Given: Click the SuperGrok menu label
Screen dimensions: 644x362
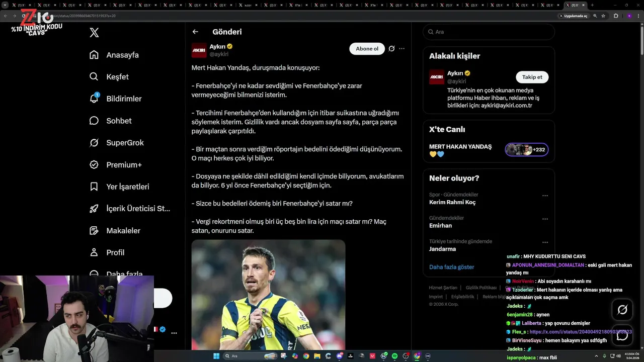Looking at the screenshot, I should click(x=125, y=143).
